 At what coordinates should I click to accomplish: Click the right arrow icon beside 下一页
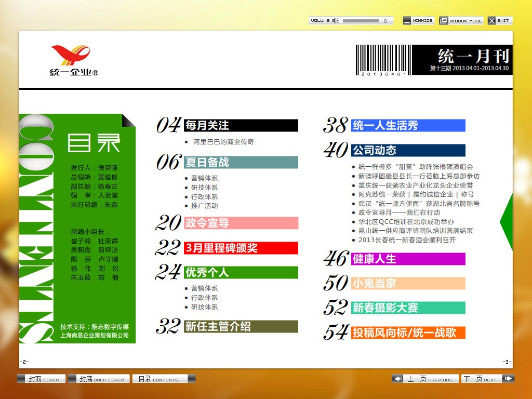coord(508,379)
